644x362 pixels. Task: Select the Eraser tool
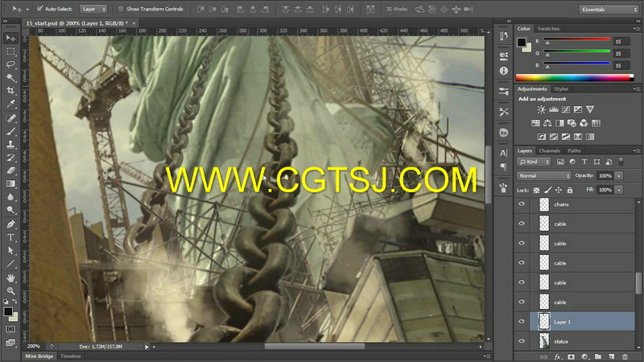tap(10, 171)
